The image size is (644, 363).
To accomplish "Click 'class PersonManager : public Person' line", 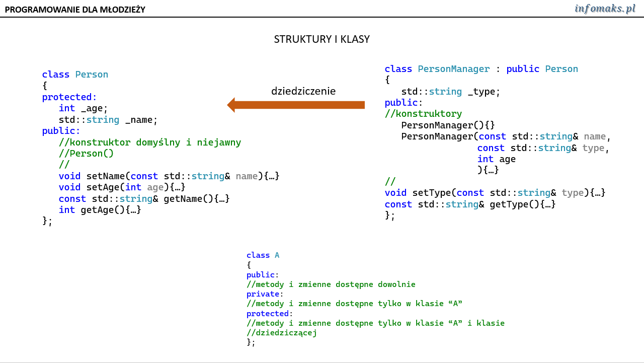I will (x=481, y=69).
